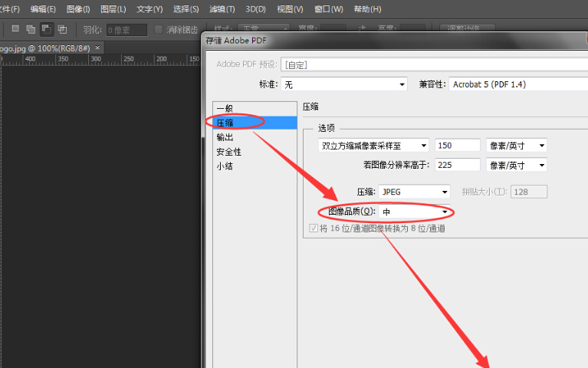This screenshot has height=368, width=588.
Task: Click the 选项 group label
Action: click(327, 128)
